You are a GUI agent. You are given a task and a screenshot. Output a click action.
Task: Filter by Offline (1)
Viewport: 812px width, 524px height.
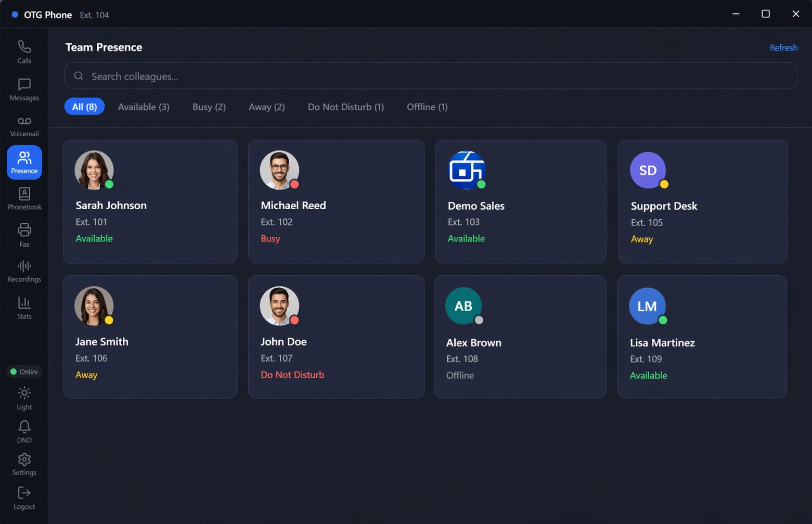[x=427, y=107]
